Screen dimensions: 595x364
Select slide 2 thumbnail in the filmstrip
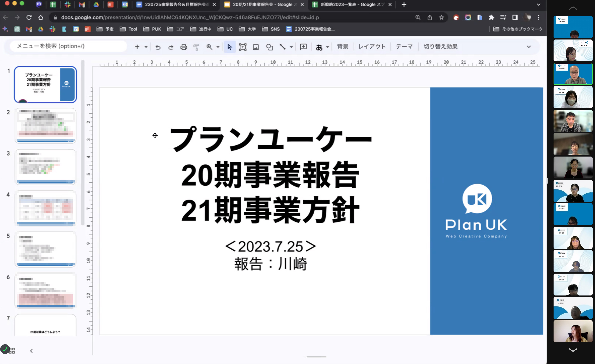45,126
